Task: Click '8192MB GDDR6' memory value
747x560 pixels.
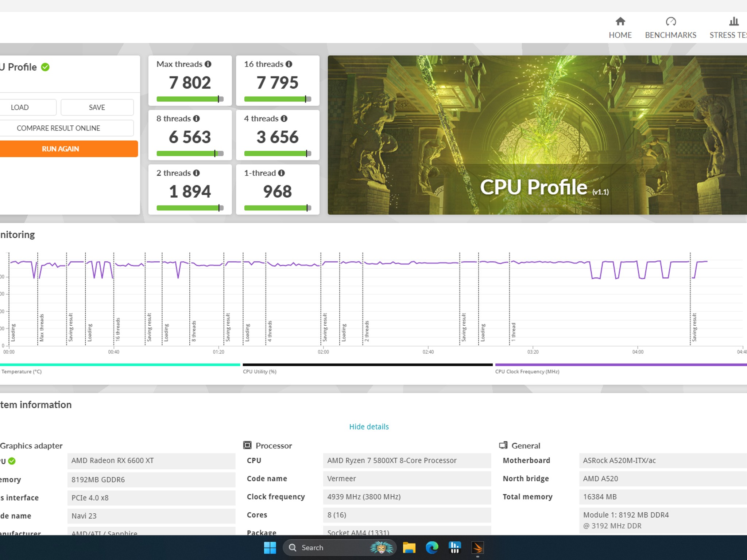Action: tap(151, 479)
